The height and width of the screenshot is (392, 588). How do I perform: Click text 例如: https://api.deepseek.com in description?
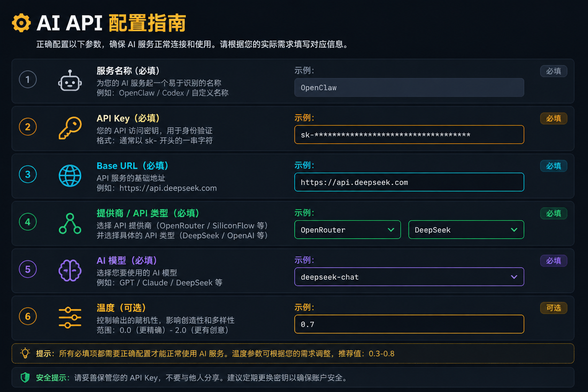tap(157, 188)
